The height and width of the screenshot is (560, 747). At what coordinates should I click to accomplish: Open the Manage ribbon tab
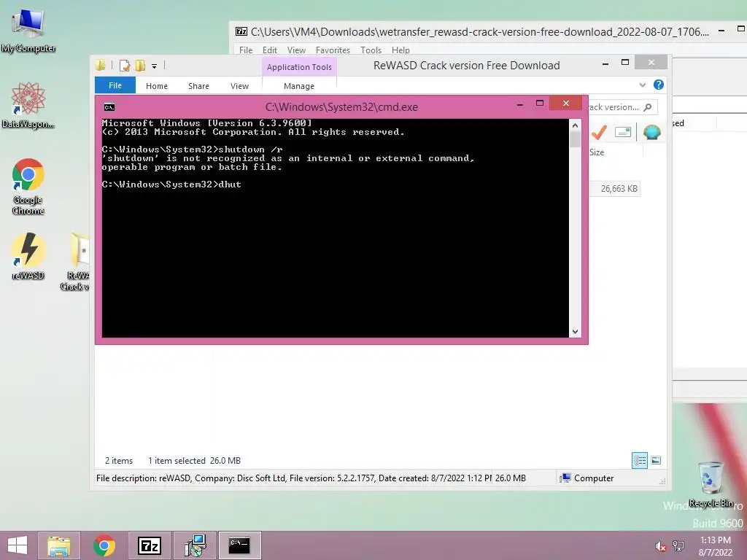click(x=298, y=86)
